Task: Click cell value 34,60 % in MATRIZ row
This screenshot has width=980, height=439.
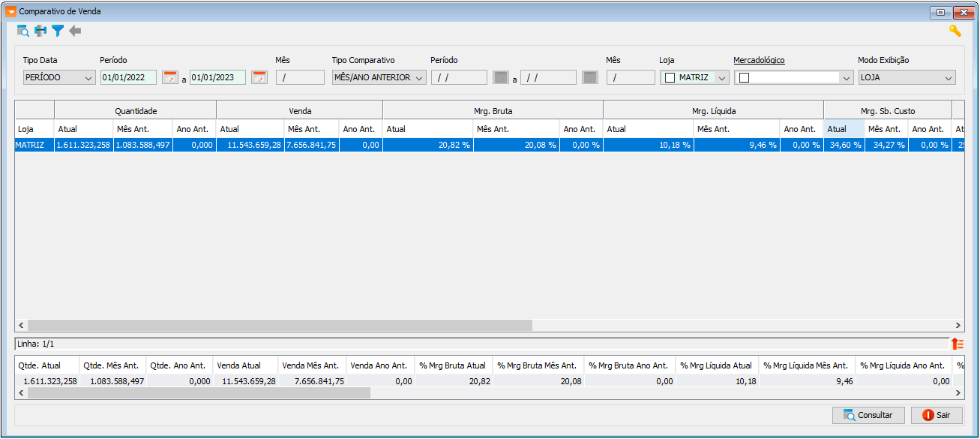Action: pyautogui.click(x=844, y=145)
